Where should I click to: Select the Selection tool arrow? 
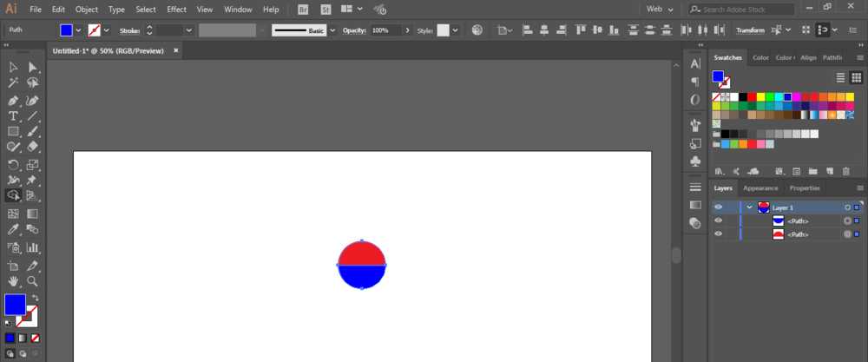point(13,68)
